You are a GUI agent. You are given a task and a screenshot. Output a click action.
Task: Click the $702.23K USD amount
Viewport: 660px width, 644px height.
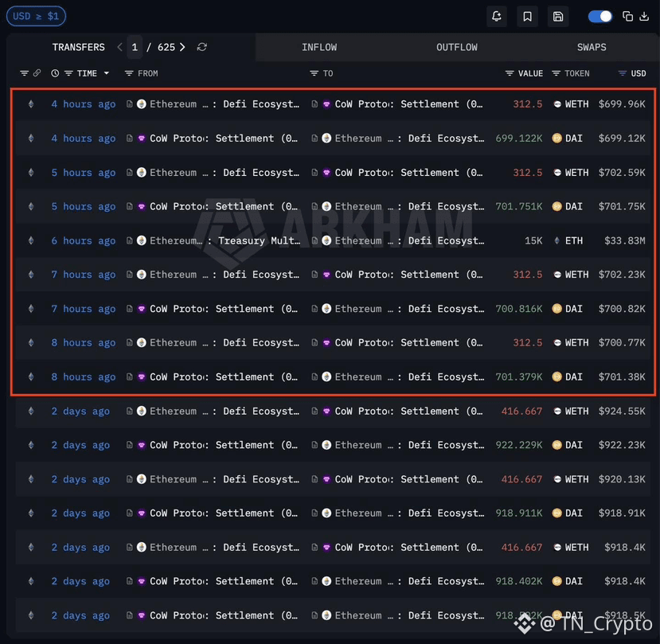click(x=622, y=275)
